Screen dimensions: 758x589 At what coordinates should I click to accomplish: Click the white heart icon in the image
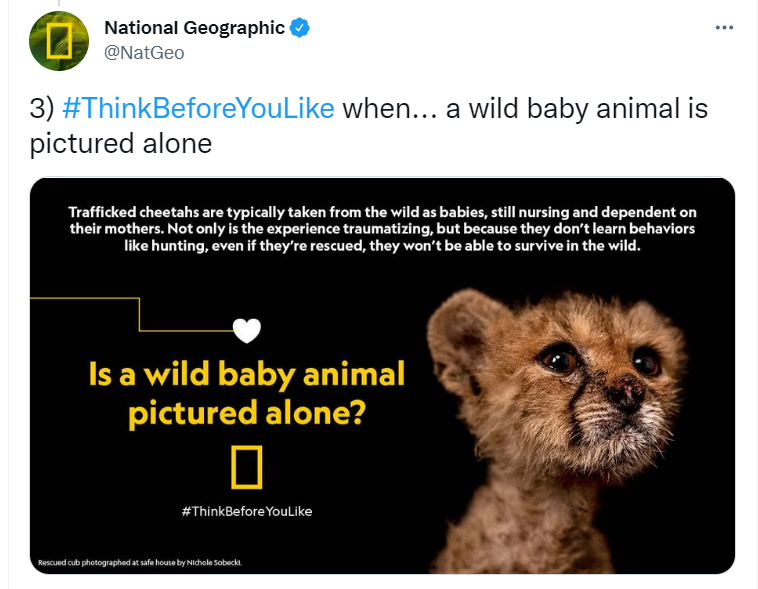(246, 330)
